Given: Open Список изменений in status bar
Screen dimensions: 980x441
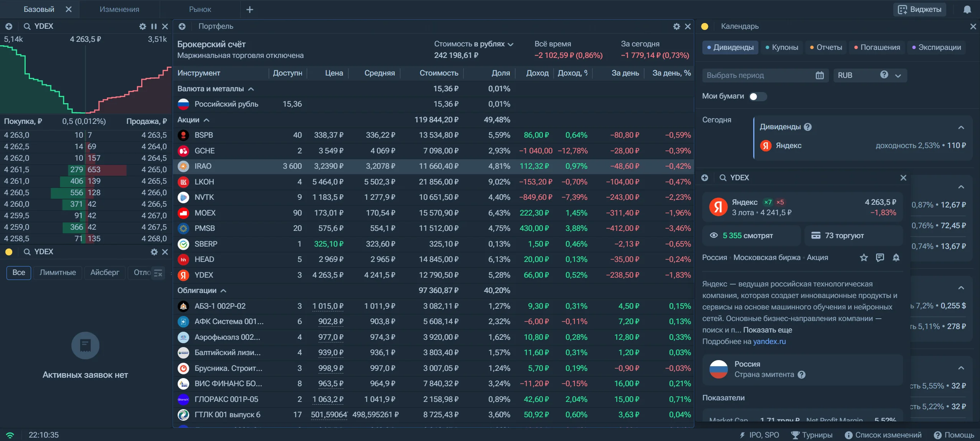Looking at the screenshot, I should coord(883,435).
